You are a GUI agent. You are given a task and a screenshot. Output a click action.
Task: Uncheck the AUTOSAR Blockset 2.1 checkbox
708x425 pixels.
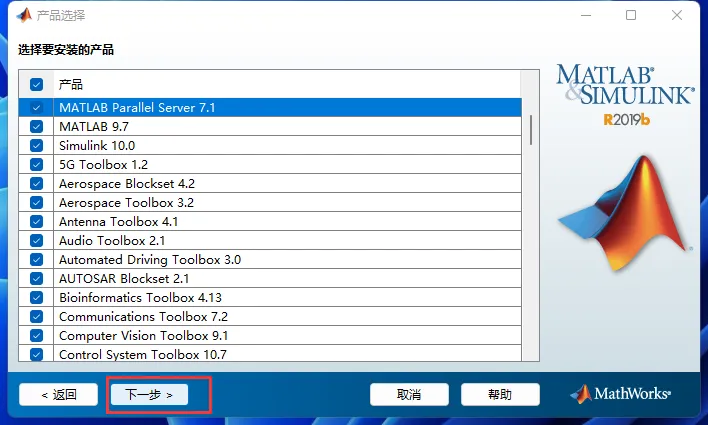pyautogui.click(x=37, y=279)
